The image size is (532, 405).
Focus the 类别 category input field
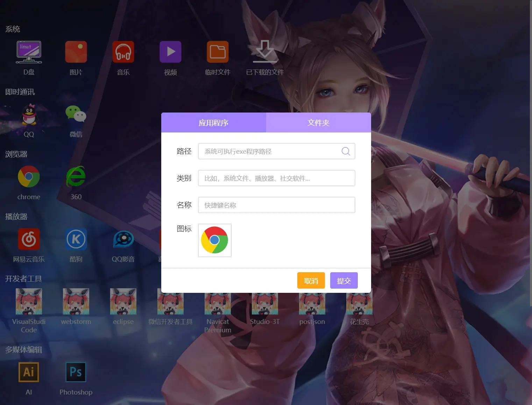pyautogui.click(x=277, y=178)
